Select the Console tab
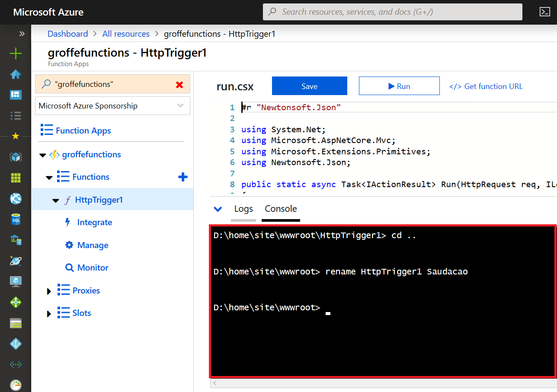The image size is (557, 392). click(280, 209)
